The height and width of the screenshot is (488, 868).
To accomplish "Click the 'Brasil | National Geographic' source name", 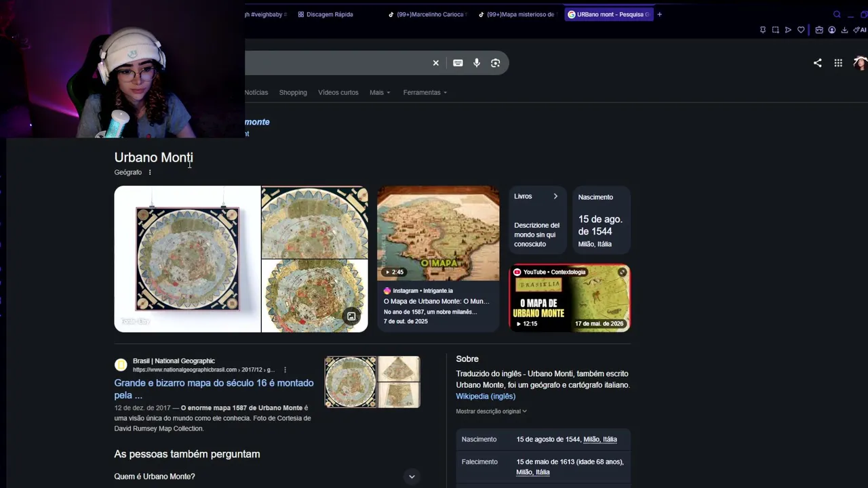I will coord(174,361).
